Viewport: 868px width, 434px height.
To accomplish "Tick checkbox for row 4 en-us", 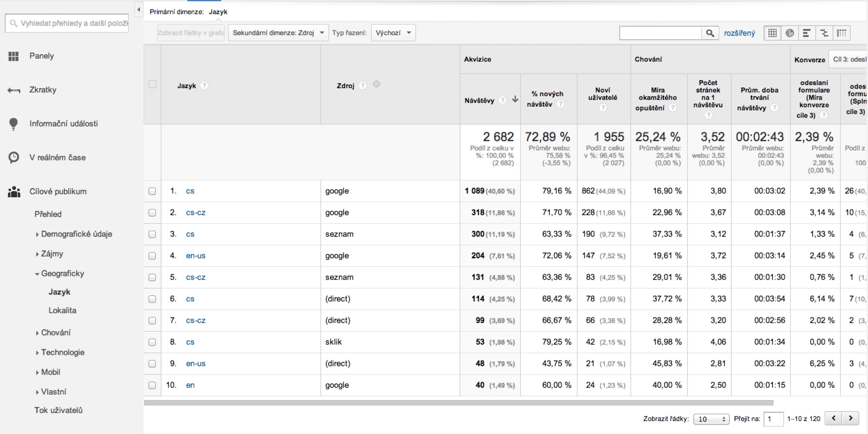I will tap(152, 256).
